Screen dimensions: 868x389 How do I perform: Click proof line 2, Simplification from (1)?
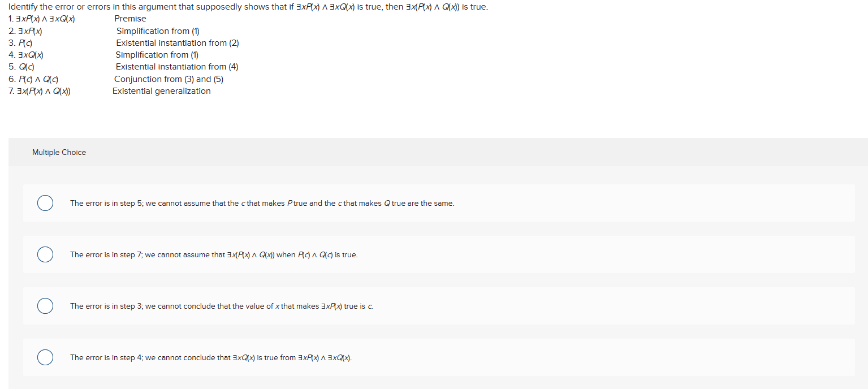click(105, 31)
